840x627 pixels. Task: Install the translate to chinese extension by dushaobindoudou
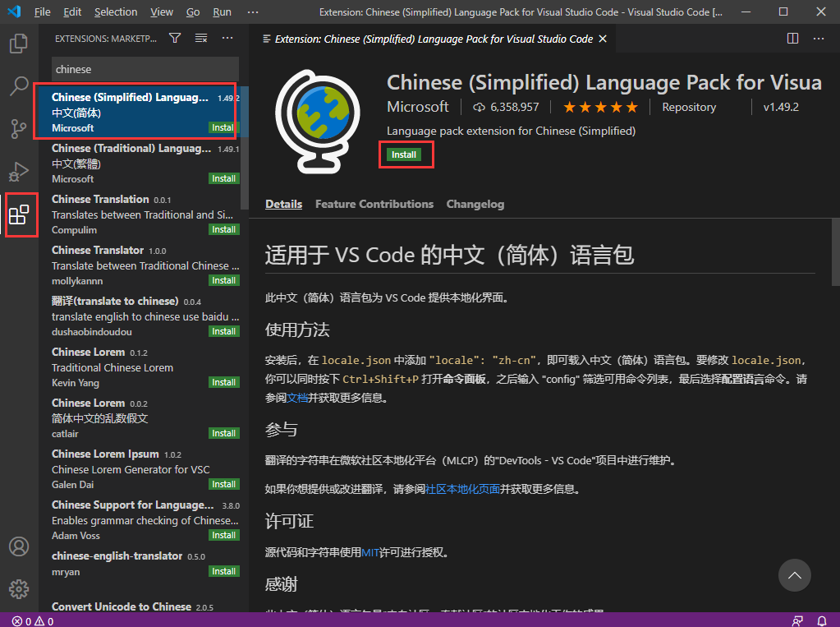[224, 331]
